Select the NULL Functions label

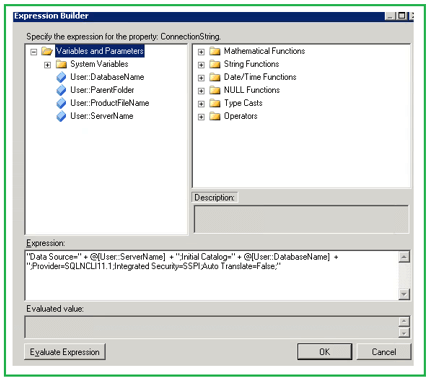(x=252, y=90)
